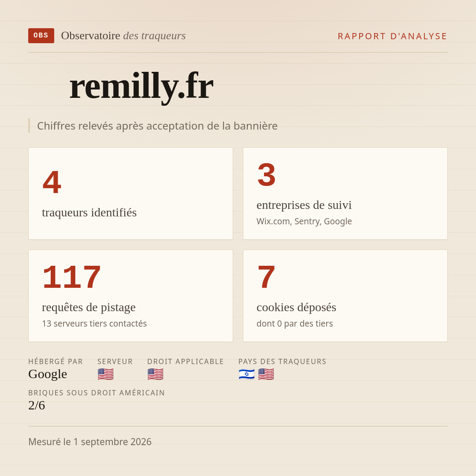This screenshot has height=476, width=476.
Task: Click the 13 serveurs tiers contactés text
Action: click(x=94, y=324)
